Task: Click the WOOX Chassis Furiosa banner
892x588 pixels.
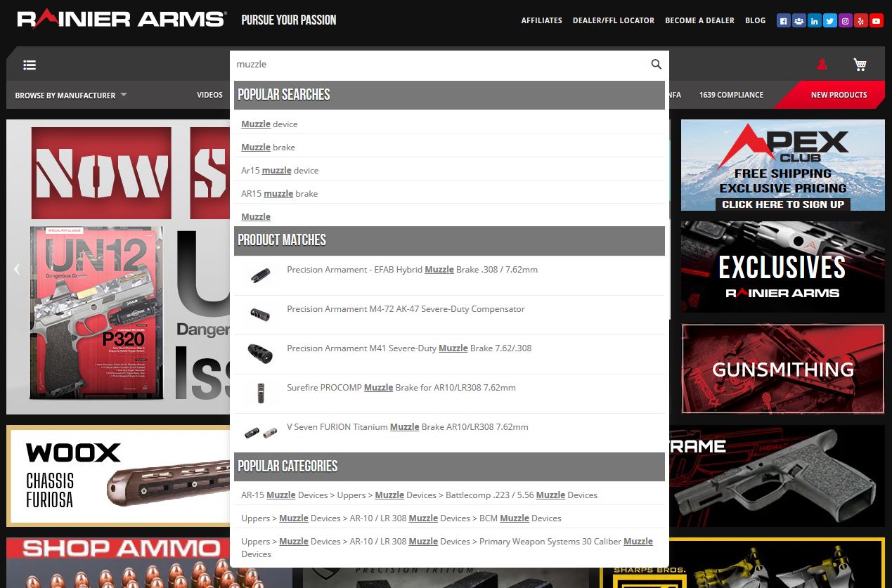Action: [119, 476]
